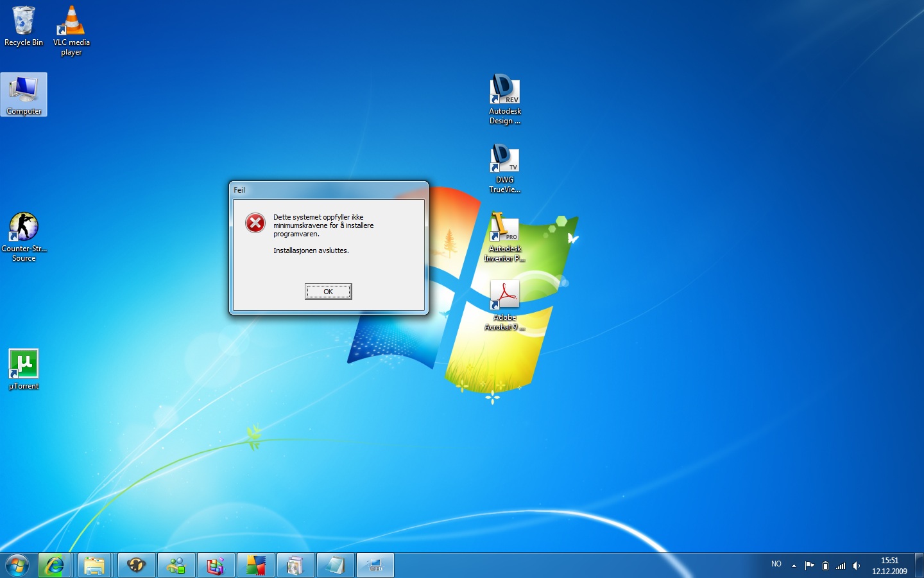Click OK in the Feil error dialog

[x=328, y=292]
